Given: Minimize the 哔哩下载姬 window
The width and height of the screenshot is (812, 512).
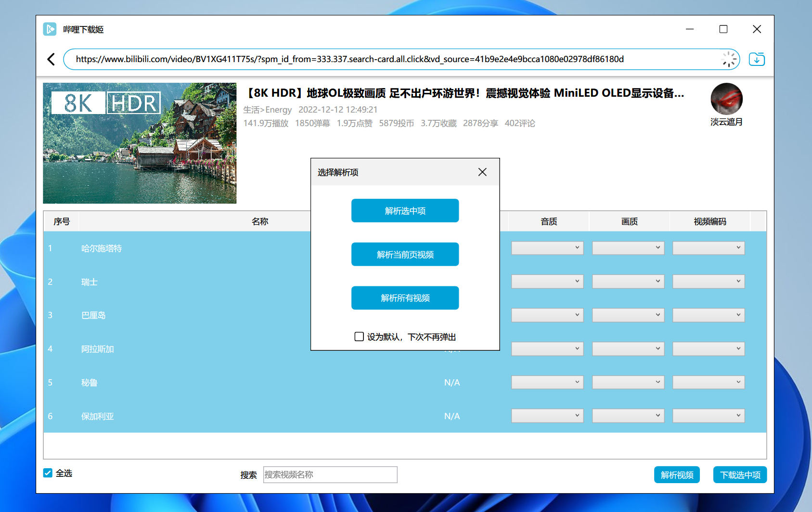Looking at the screenshot, I should [690, 29].
